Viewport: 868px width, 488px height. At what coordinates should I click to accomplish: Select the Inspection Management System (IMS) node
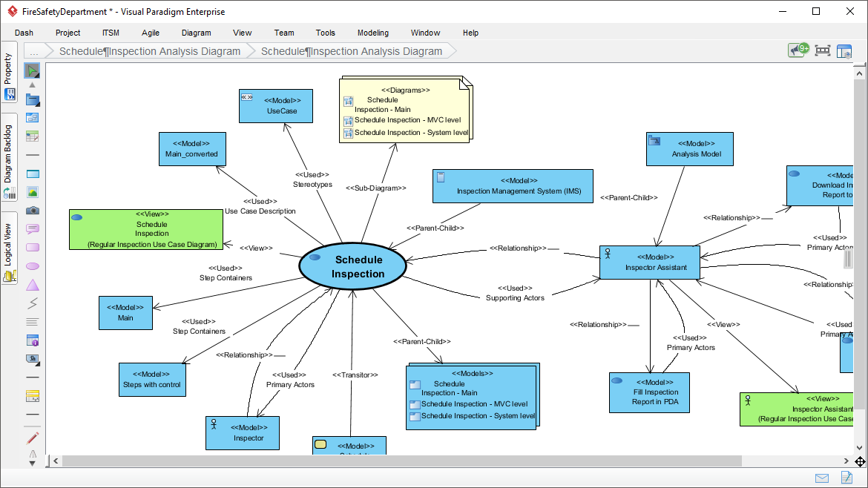[x=513, y=186]
